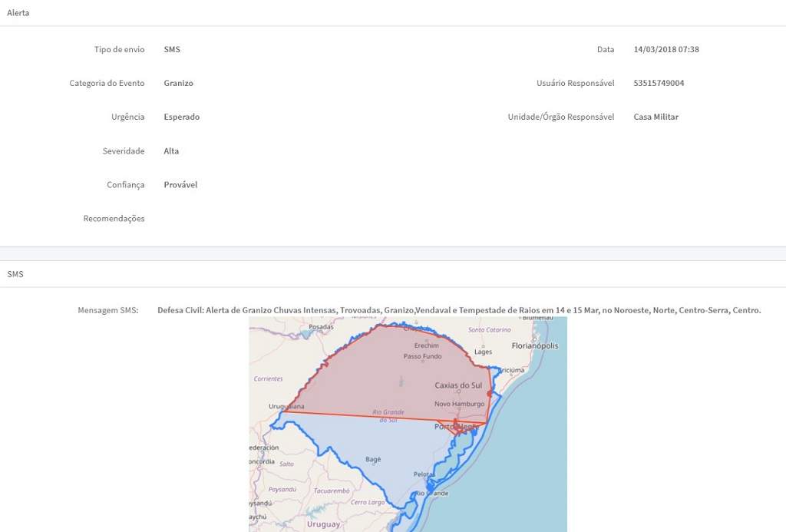The image size is (786, 532).
Task: Click Porto Alegre on the map
Action: pos(456,427)
